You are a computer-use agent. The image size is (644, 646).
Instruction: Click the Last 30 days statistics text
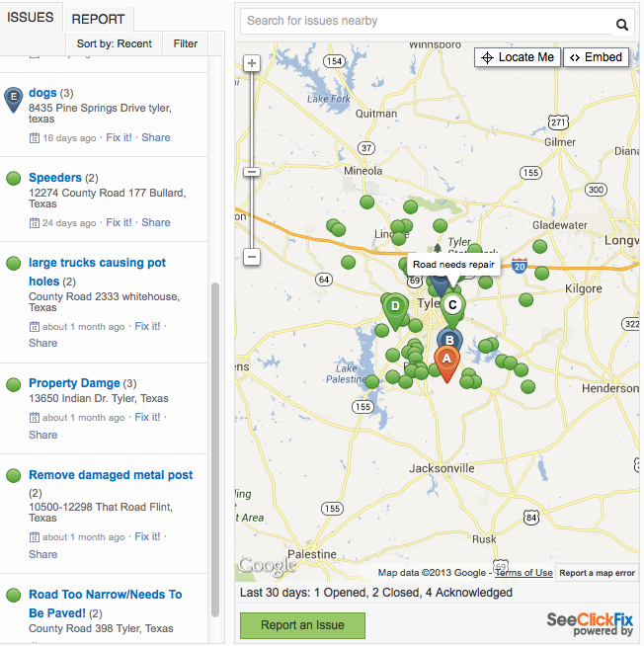coord(376,593)
